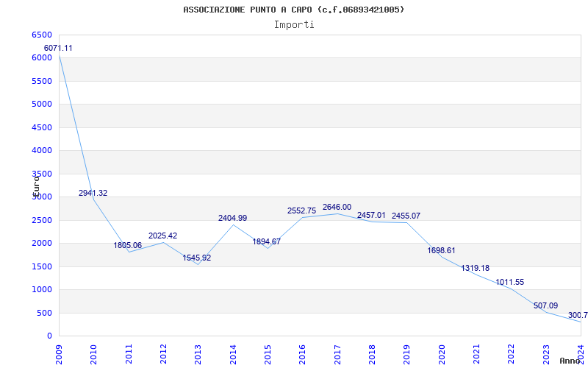The height and width of the screenshot is (368, 588).
Task: Click the 6500 y-axis value
Action: (42, 35)
